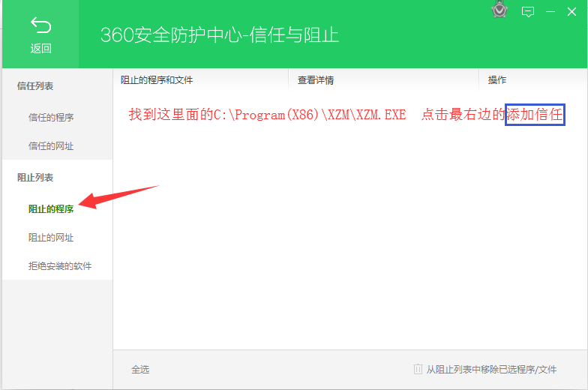Switch to 阻止的程序 in the block list
This screenshot has height=390, width=588.
click(51, 208)
